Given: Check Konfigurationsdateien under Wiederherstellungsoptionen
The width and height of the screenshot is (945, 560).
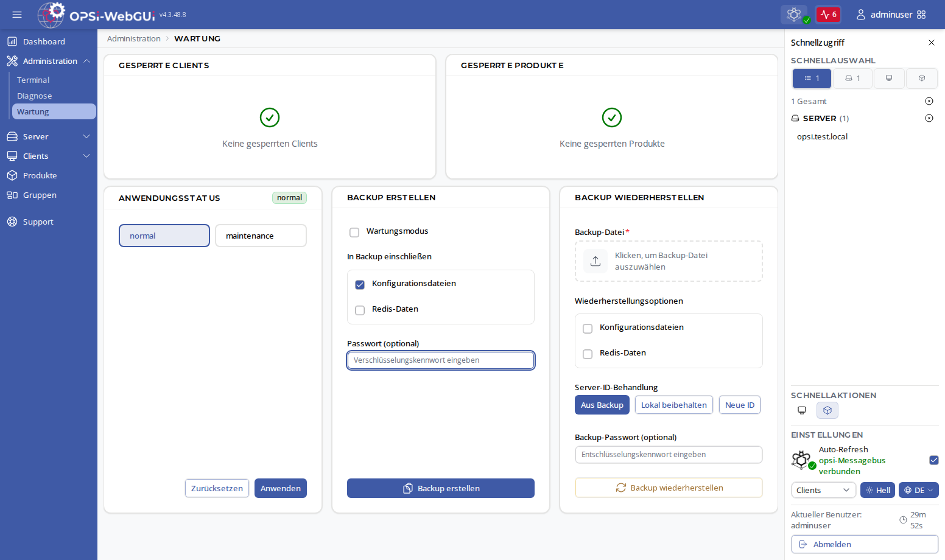Looking at the screenshot, I should 588,328.
